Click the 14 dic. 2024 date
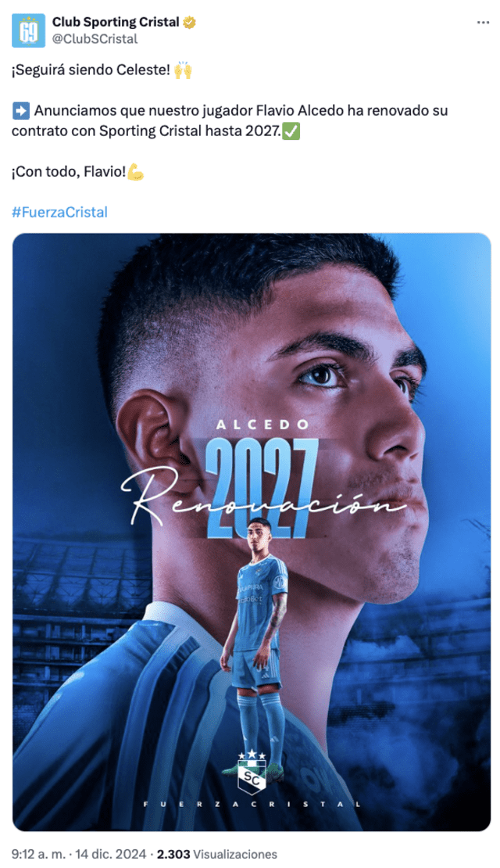 pyautogui.click(x=111, y=854)
